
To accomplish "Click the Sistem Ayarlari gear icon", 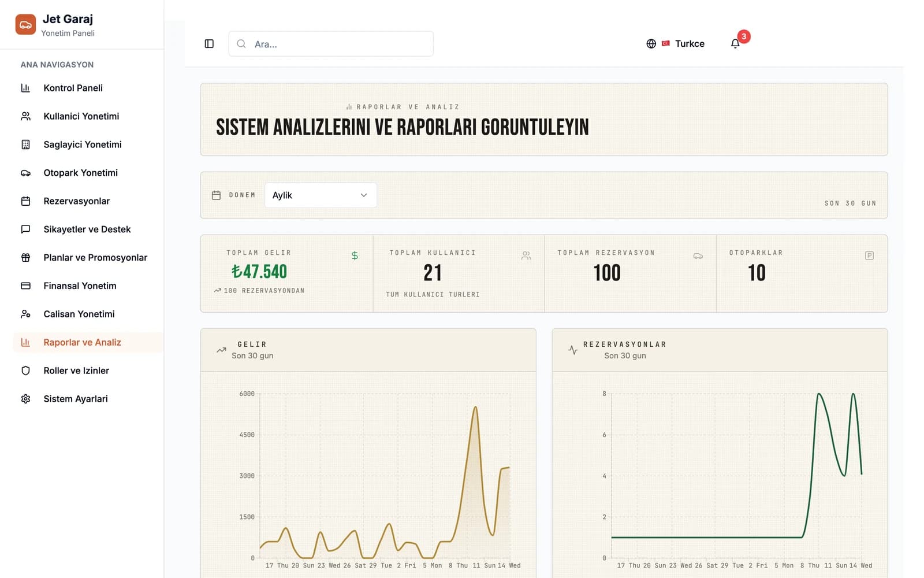I will pyautogui.click(x=25, y=399).
